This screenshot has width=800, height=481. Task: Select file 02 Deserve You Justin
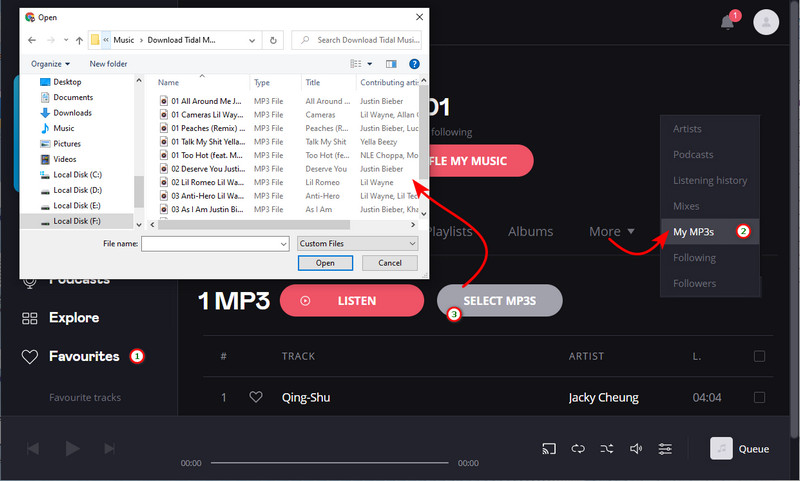click(x=208, y=169)
